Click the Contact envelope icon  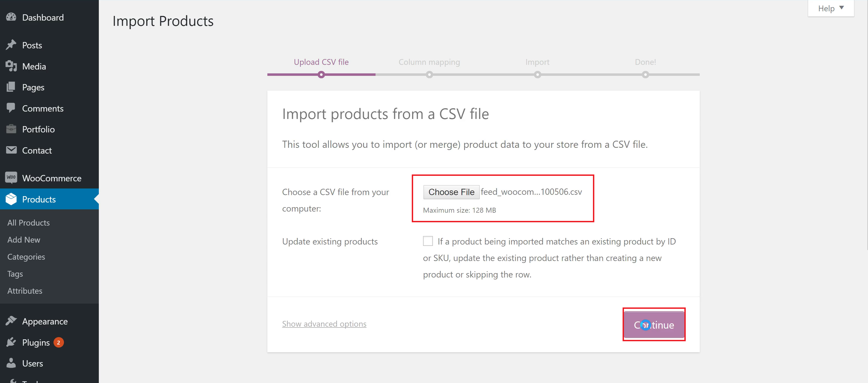tap(11, 150)
